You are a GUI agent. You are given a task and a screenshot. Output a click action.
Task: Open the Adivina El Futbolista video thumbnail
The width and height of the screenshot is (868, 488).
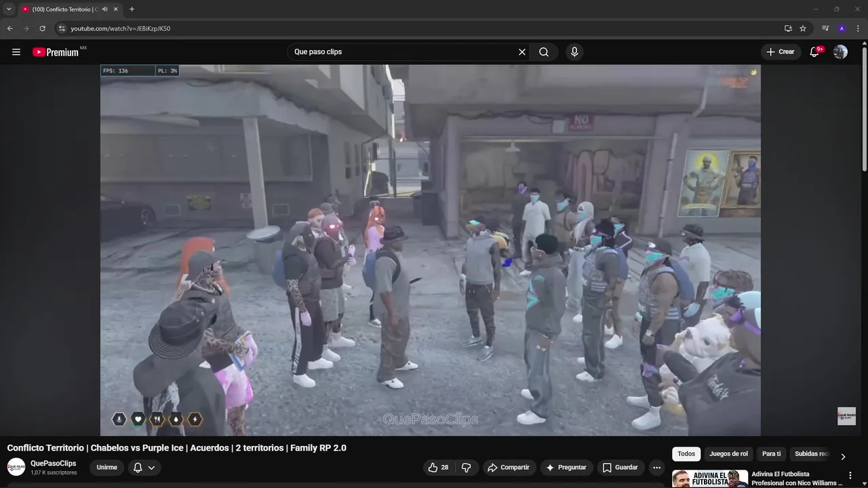(x=710, y=479)
